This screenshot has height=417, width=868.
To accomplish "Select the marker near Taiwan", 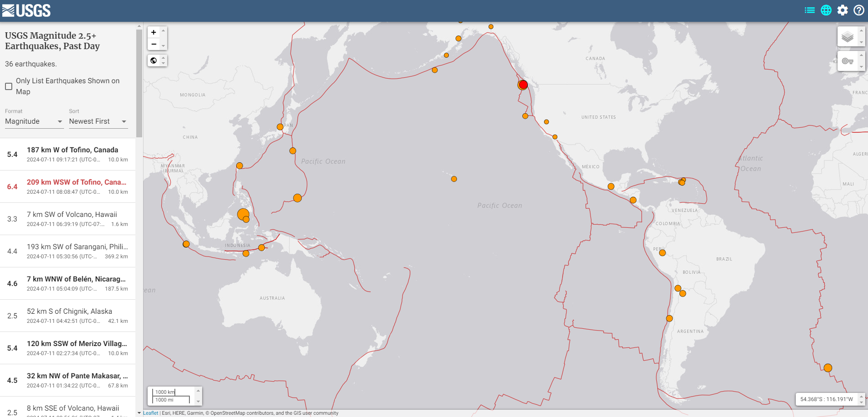I will 239,166.
